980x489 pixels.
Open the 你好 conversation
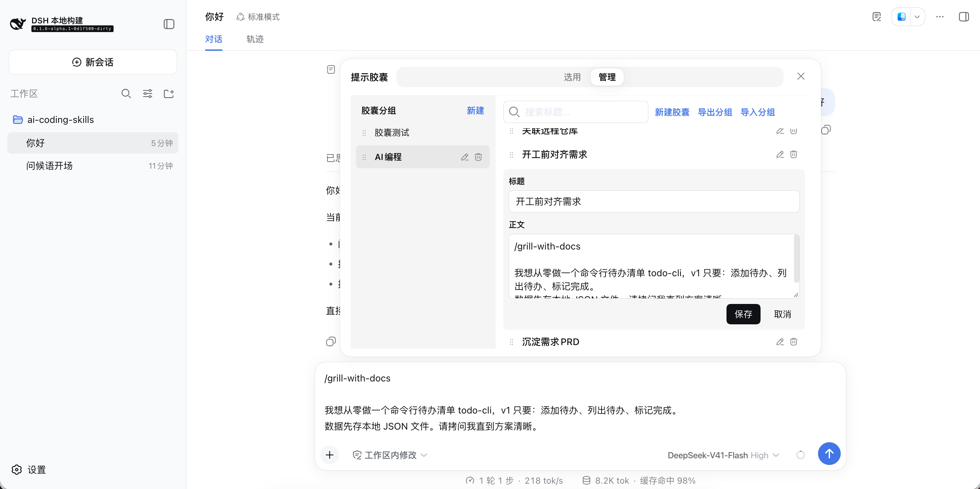93,143
